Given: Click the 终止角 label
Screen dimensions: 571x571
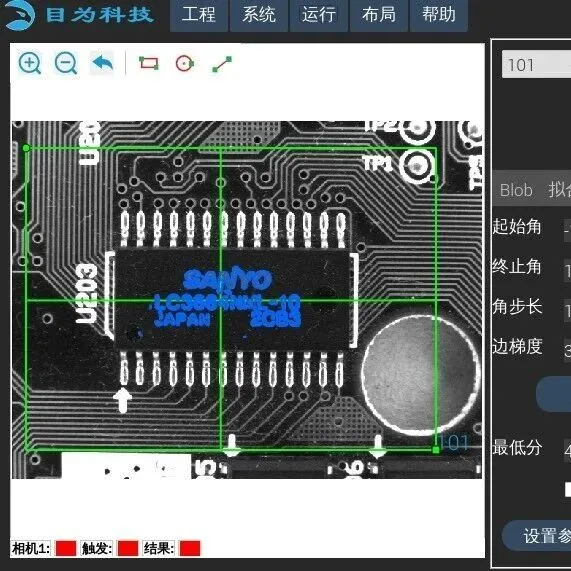Looking at the screenshot, I should pos(517,267).
